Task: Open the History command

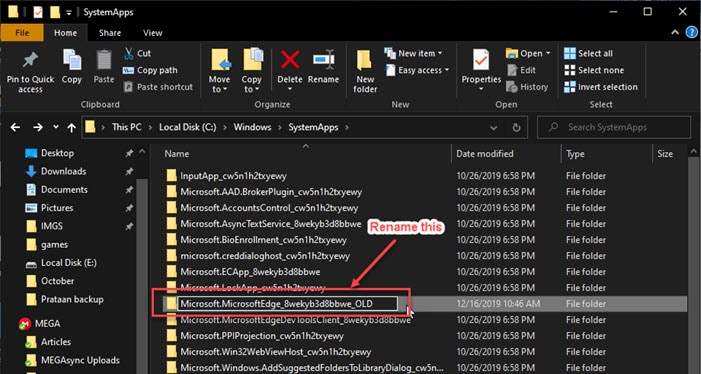Action: click(527, 87)
